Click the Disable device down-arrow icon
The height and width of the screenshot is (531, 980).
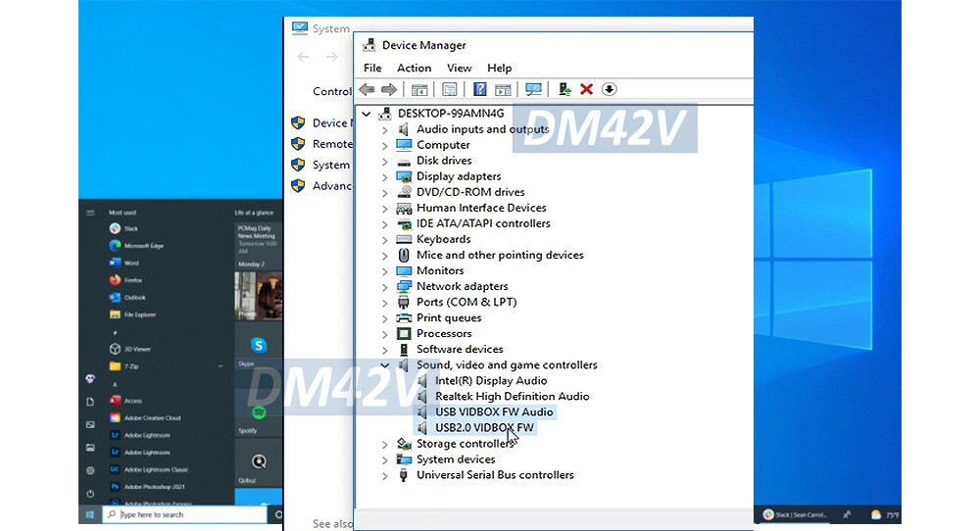[609, 89]
